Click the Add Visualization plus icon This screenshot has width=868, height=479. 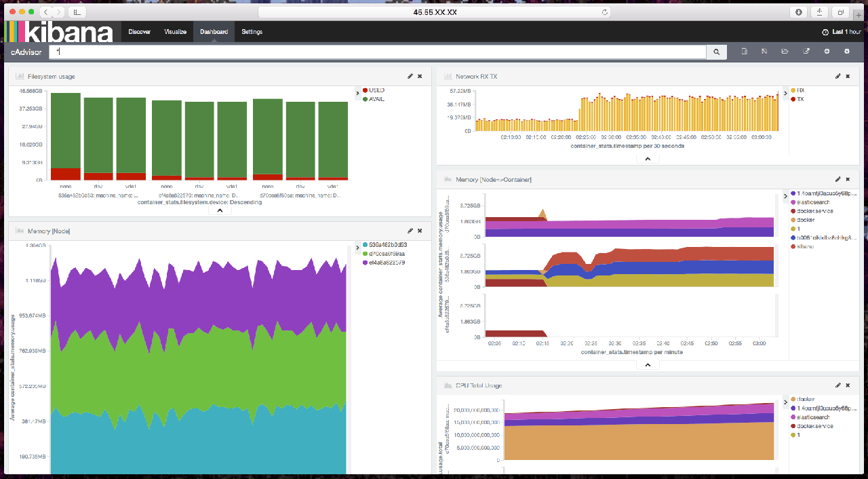[x=827, y=52]
